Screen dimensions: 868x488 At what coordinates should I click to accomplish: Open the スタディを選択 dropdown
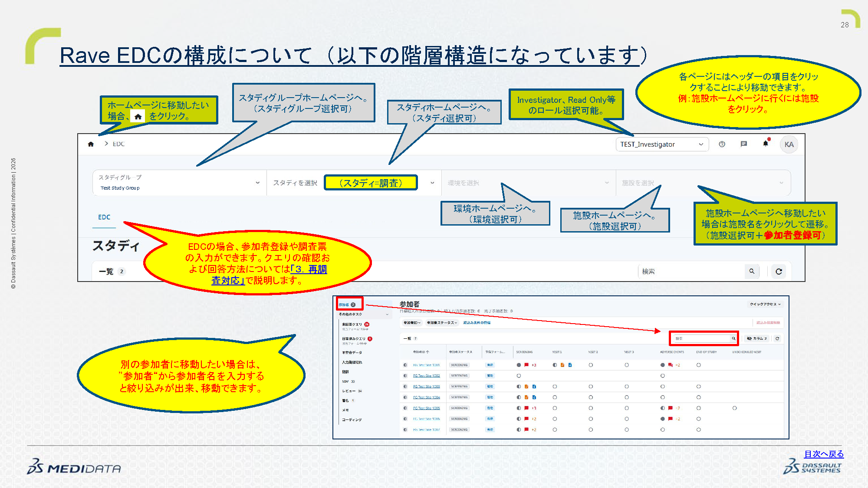coord(354,183)
